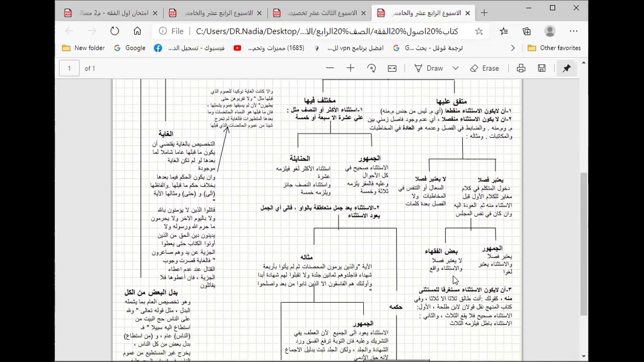Viewport: 644px width, 362px height.
Task: Open افضل برنامج vpn bookmark
Action: click(349, 48)
